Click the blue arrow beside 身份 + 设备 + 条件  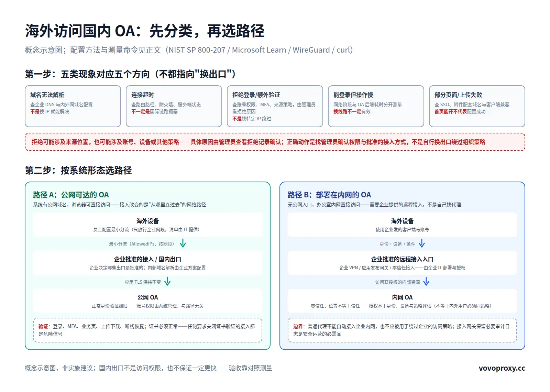point(422,243)
